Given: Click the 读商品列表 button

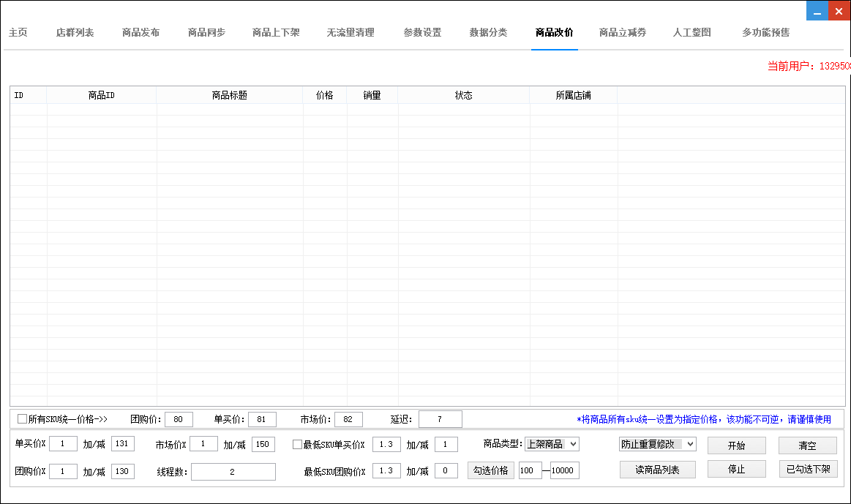Looking at the screenshot, I should tap(656, 470).
